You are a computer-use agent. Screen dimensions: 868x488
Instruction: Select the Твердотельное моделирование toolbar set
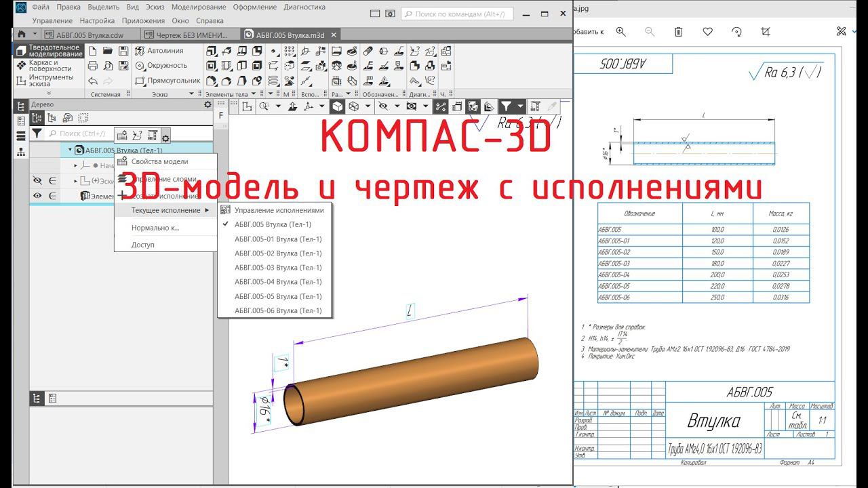point(49,51)
